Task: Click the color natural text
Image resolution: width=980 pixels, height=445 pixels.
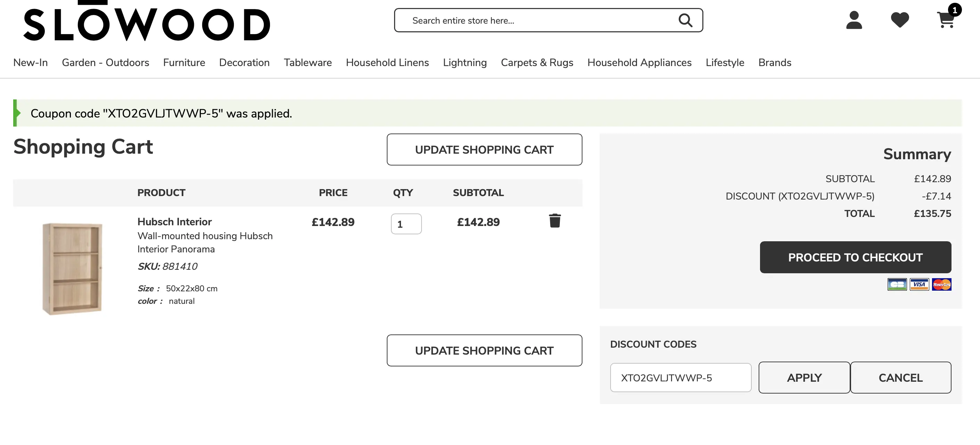Action: click(x=166, y=301)
